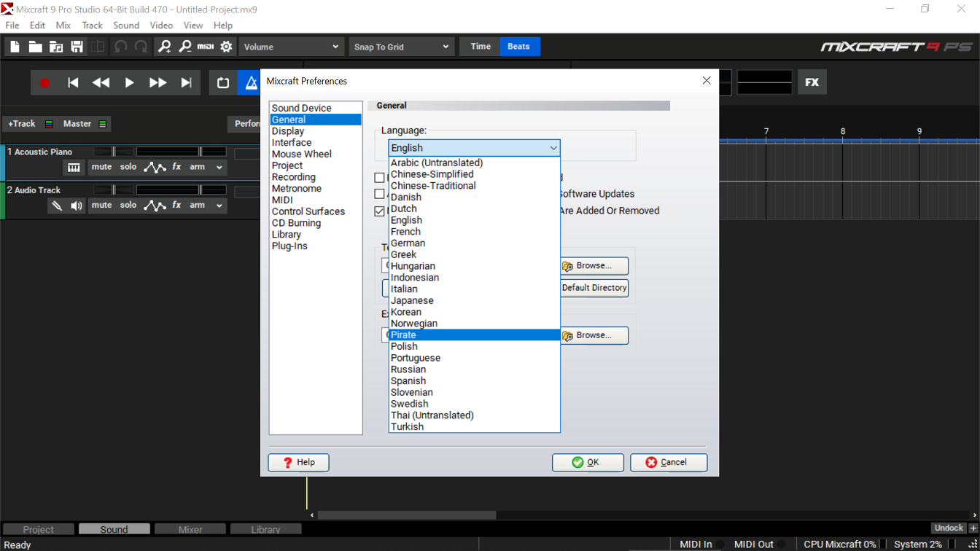
Task: Open the FX button in transport bar
Action: (x=812, y=82)
